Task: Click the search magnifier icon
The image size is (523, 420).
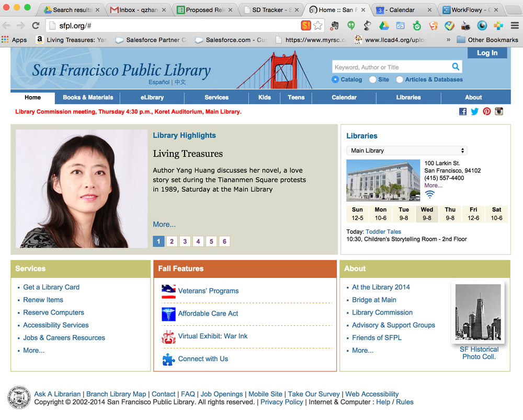Action: coord(456,66)
